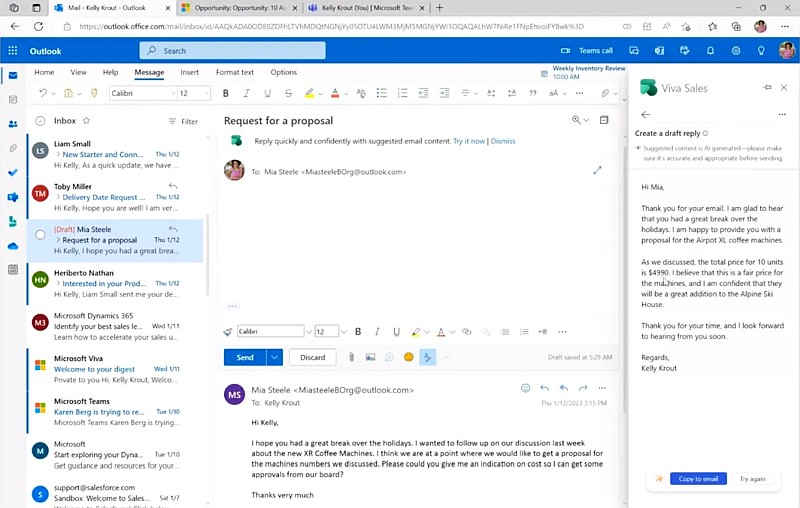Copy suggested reply to email
800x508 pixels.
[698, 478]
